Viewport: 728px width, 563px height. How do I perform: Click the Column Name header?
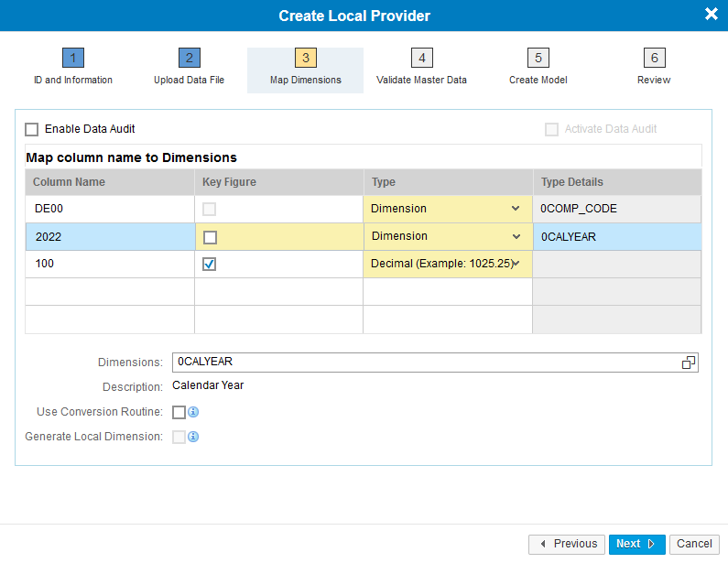pyautogui.click(x=110, y=182)
